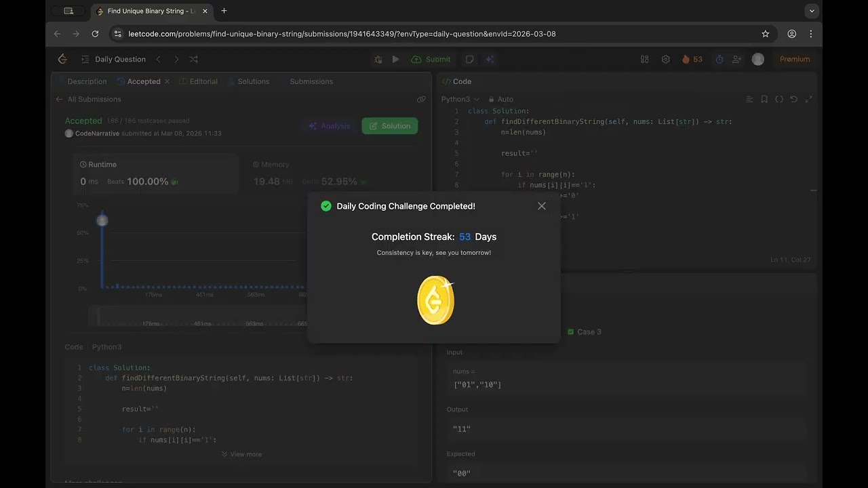This screenshot has height=488, width=868.
Task: Click the Chrome back arrow
Action: (x=57, y=34)
